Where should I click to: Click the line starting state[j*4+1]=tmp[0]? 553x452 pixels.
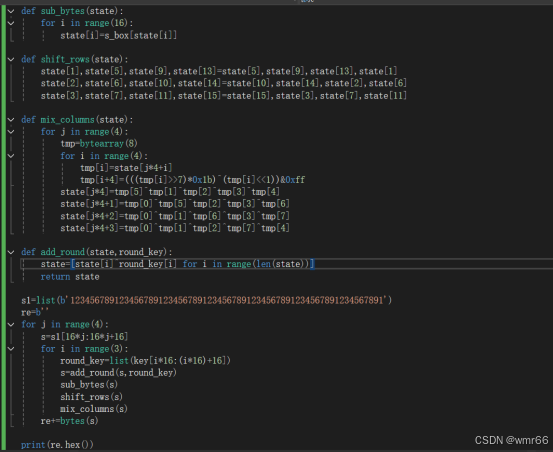click(x=175, y=204)
